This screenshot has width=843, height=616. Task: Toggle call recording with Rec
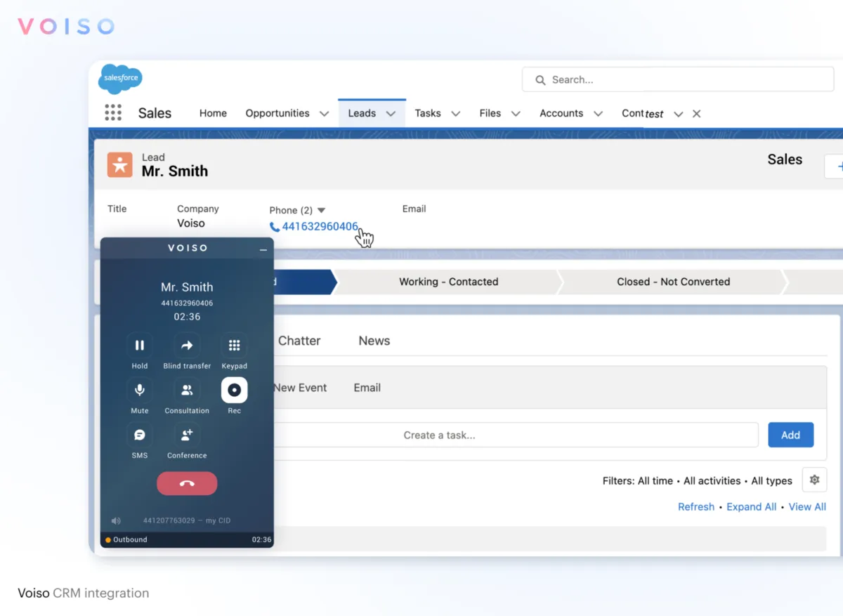click(x=234, y=391)
